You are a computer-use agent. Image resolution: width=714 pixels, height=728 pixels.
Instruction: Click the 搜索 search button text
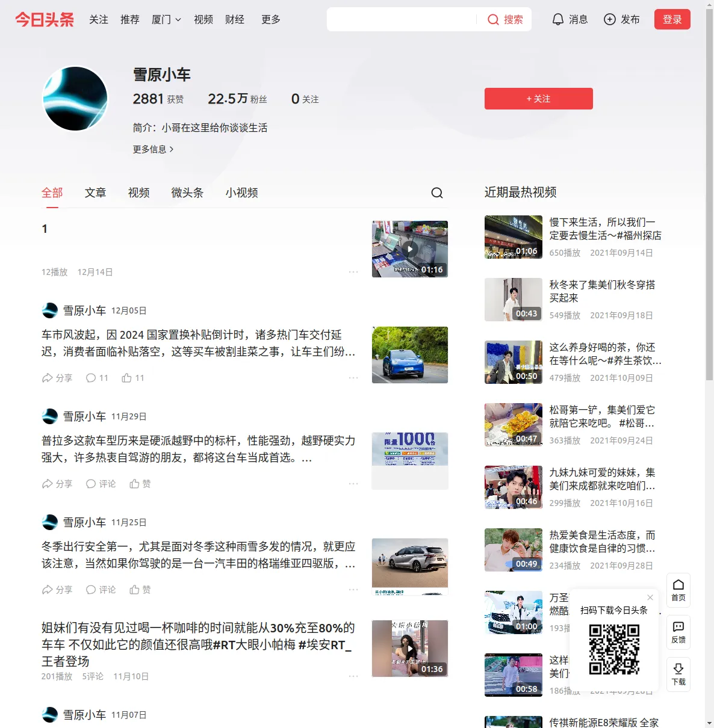(x=514, y=19)
